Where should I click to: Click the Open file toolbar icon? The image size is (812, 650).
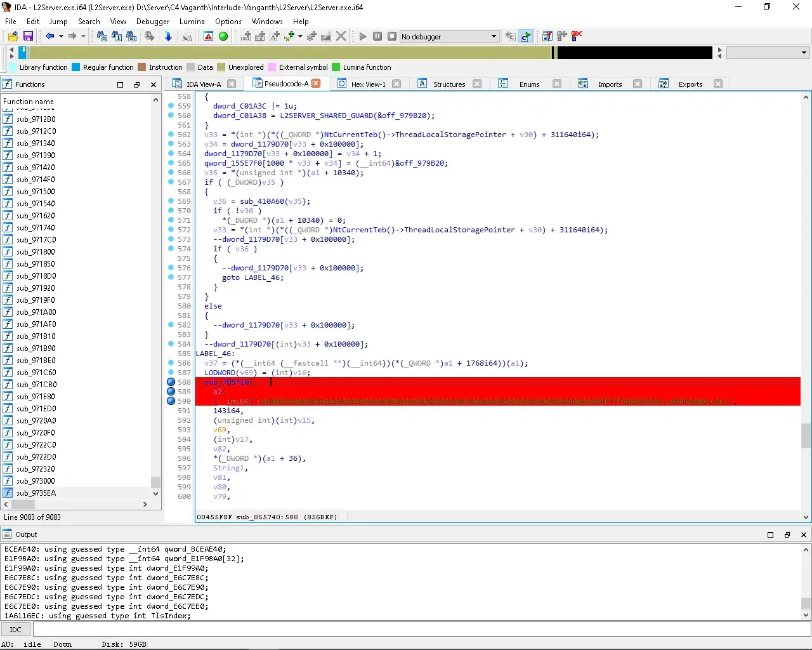(13, 36)
